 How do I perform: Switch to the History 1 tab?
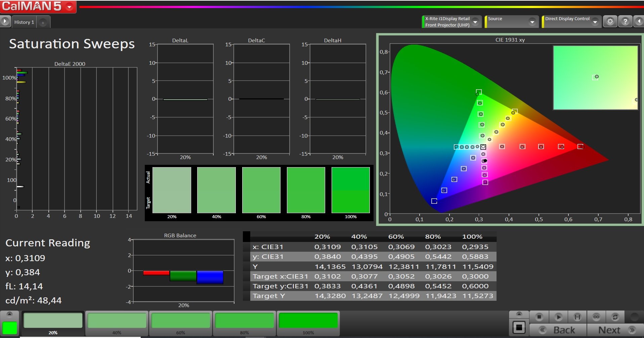[x=24, y=22]
